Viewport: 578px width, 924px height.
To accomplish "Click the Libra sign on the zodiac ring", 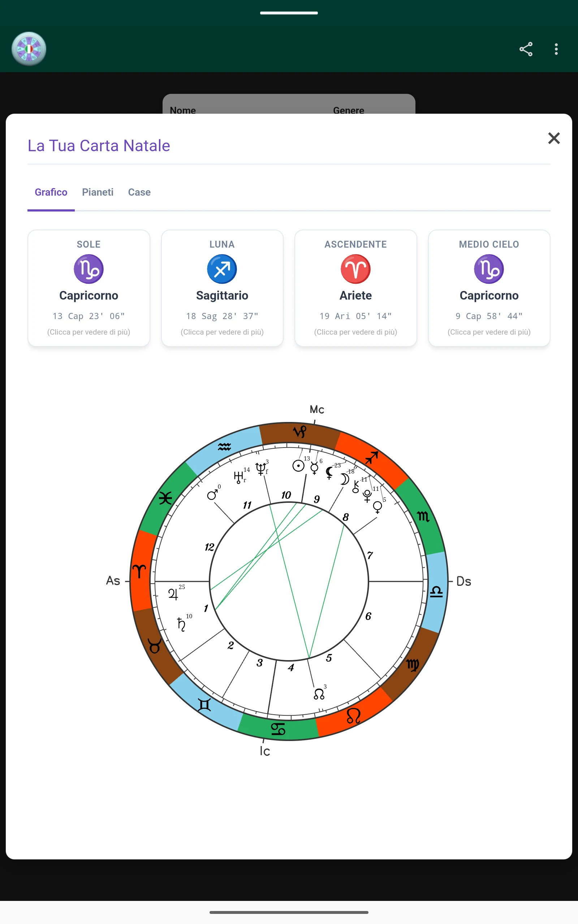I will point(436,592).
